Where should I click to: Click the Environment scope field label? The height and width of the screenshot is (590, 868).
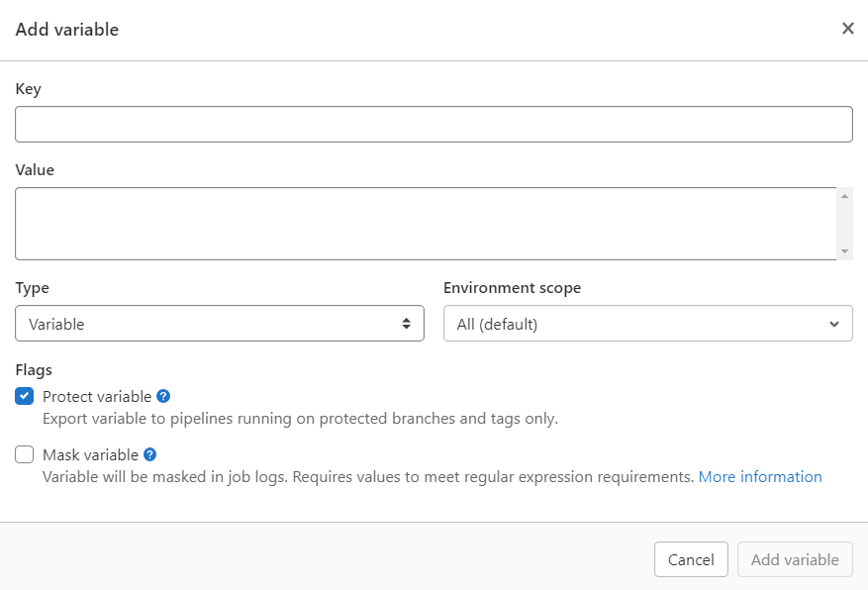pos(512,288)
